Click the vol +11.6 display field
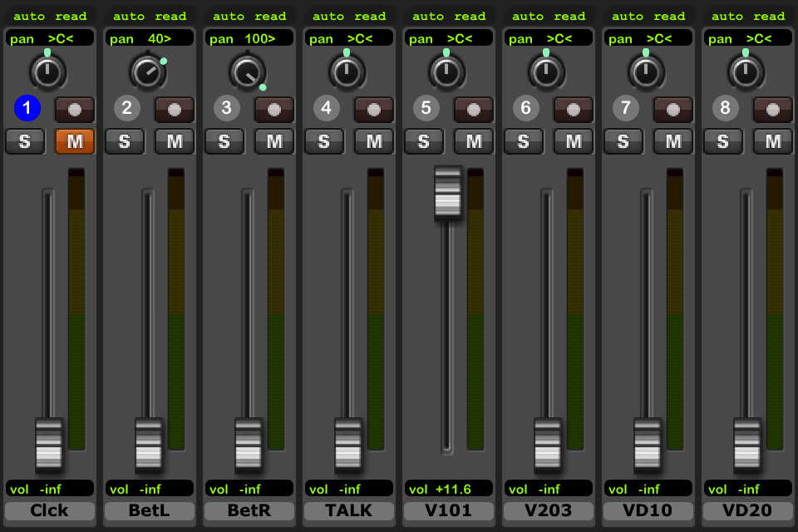Image resolution: width=798 pixels, height=532 pixels. click(449, 489)
